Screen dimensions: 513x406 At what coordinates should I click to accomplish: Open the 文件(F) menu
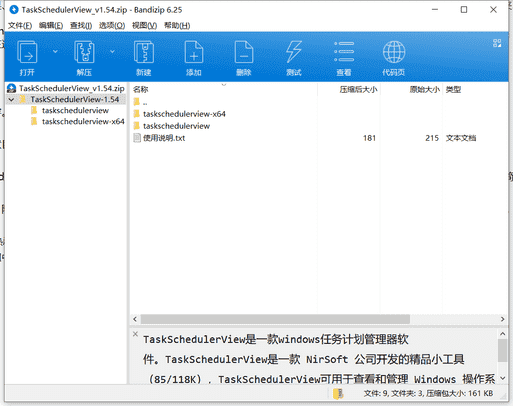tap(20, 25)
